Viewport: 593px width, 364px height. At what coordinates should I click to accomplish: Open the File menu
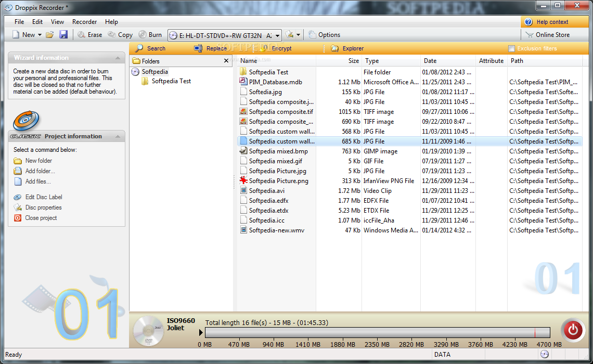click(19, 22)
